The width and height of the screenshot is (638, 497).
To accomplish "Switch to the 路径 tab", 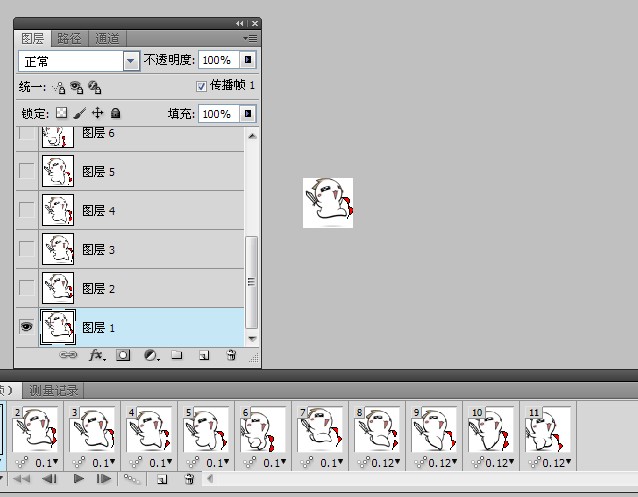I will 70,39.
